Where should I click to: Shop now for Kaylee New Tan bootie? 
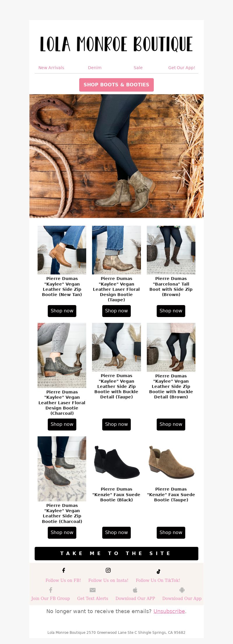pos(62,311)
